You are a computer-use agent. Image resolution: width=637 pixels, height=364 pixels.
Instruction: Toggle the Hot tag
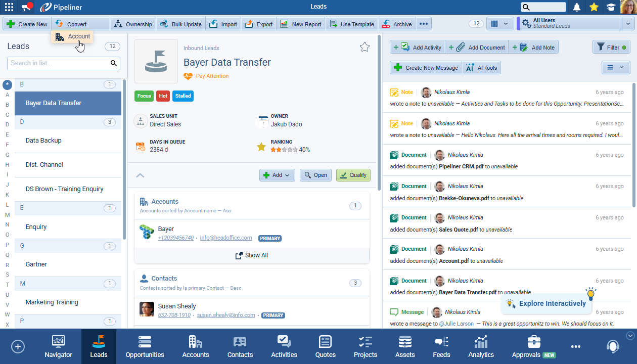coord(163,96)
